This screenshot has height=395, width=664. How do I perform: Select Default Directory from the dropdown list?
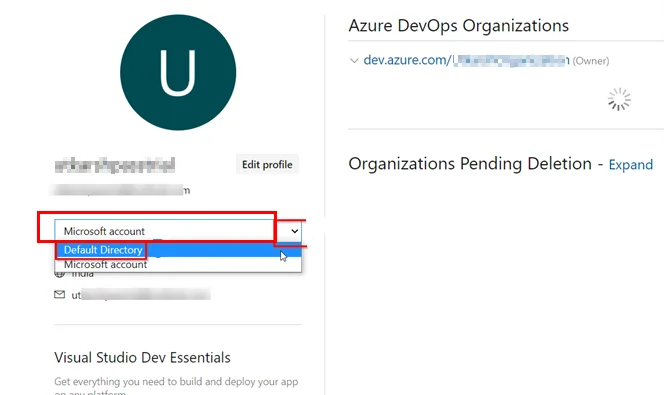coord(178,250)
